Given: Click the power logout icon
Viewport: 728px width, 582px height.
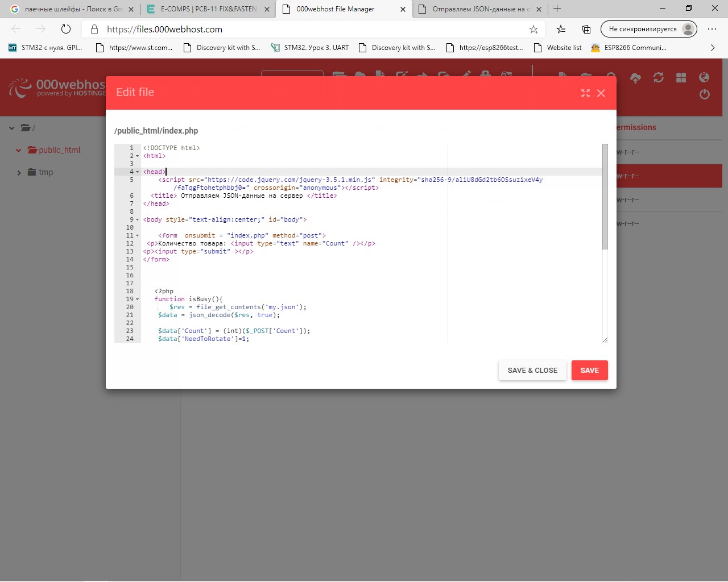Looking at the screenshot, I should pos(705,94).
